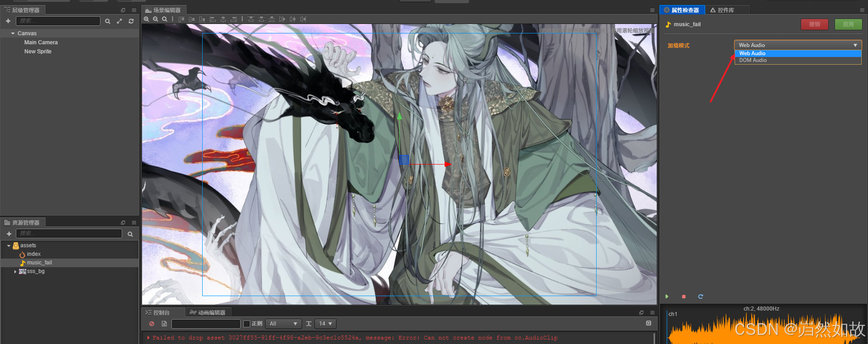Screen dimensions: 868x344
Task: Add a new node in hierarchy panel
Action: pyautogui.click(x=8, y=21)
